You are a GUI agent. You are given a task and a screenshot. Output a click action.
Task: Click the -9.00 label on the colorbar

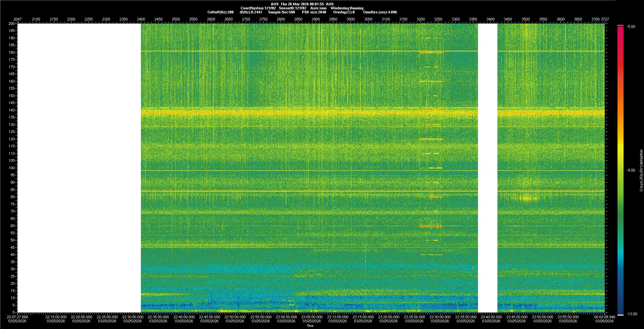pos(631,170)
